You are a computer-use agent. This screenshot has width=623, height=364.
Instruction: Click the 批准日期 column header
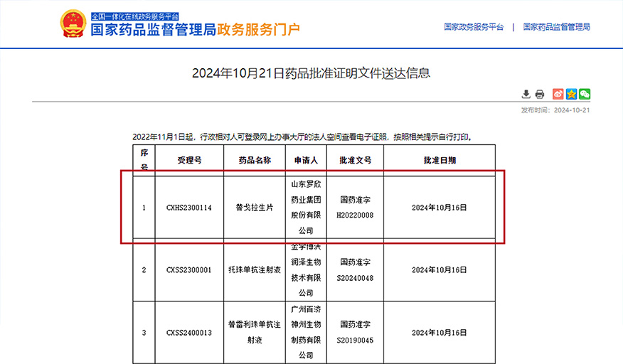439,161
